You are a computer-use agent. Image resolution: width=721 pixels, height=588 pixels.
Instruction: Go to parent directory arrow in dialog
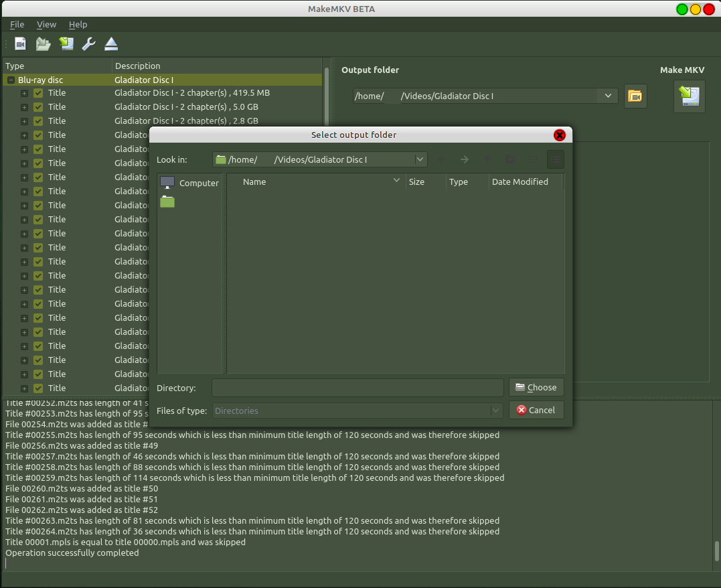(487, 159)
